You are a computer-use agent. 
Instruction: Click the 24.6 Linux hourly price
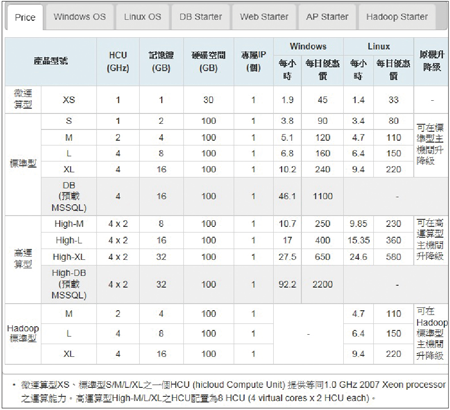[x=358, y=257]
